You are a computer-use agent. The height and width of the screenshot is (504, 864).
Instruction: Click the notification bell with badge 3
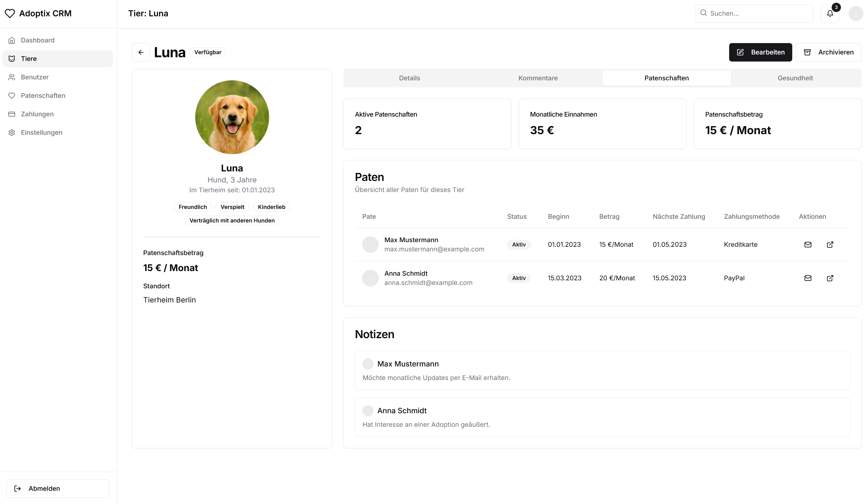(x=830, y=13)
